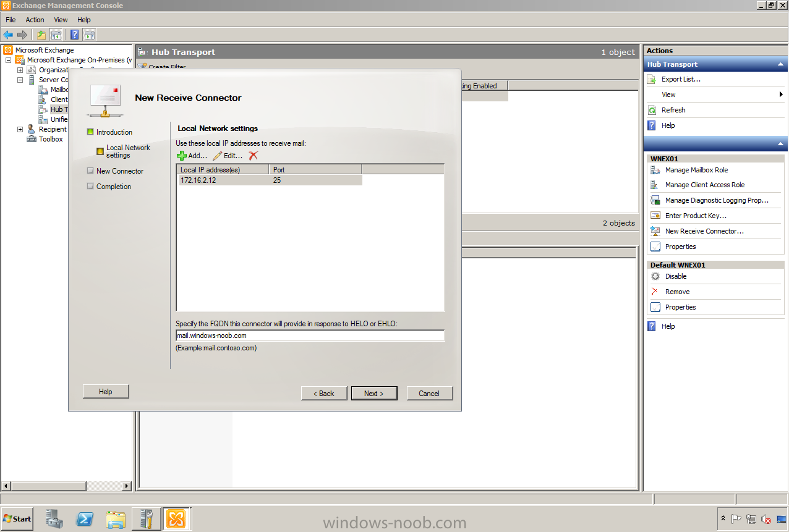789x532 pixels.
Task: Open the View menu
Action: (61, 20)
